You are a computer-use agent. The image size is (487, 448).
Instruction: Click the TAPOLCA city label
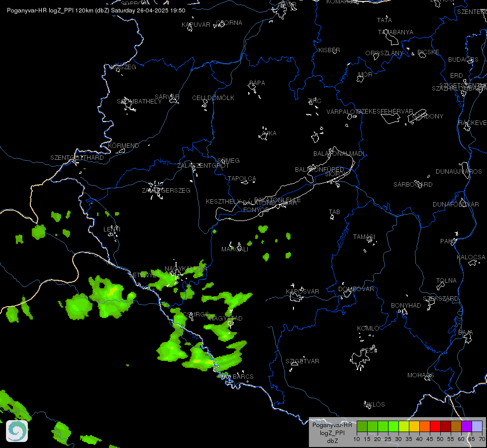tap(242, 179)
